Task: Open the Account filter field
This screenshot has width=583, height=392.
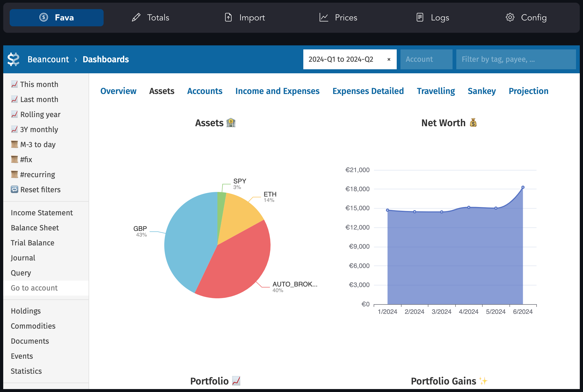Action: [426, 59]
